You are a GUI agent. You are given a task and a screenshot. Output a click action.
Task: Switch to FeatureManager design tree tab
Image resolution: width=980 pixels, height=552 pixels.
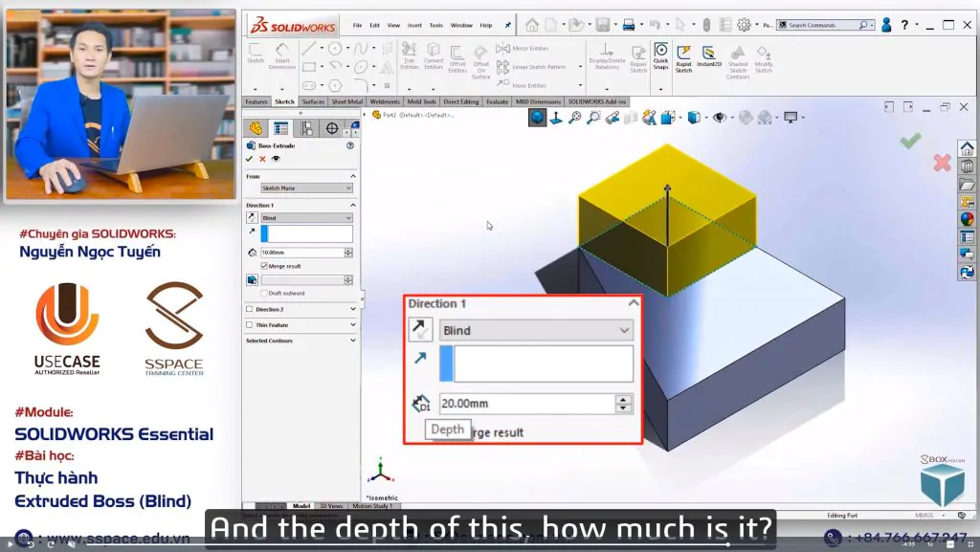[256, 128]
